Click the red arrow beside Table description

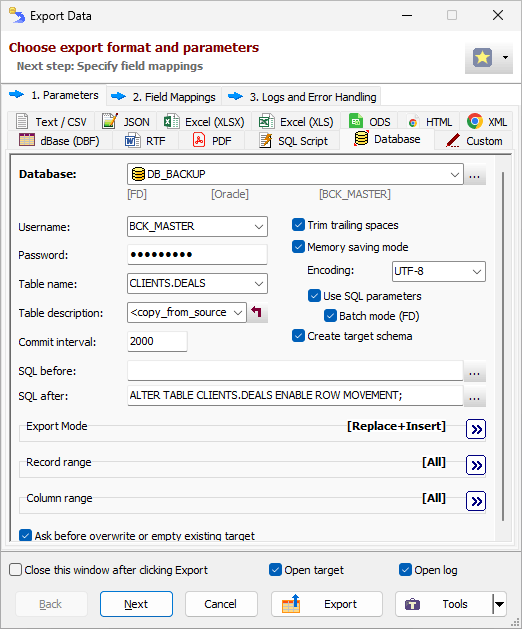tap(257, 312)
